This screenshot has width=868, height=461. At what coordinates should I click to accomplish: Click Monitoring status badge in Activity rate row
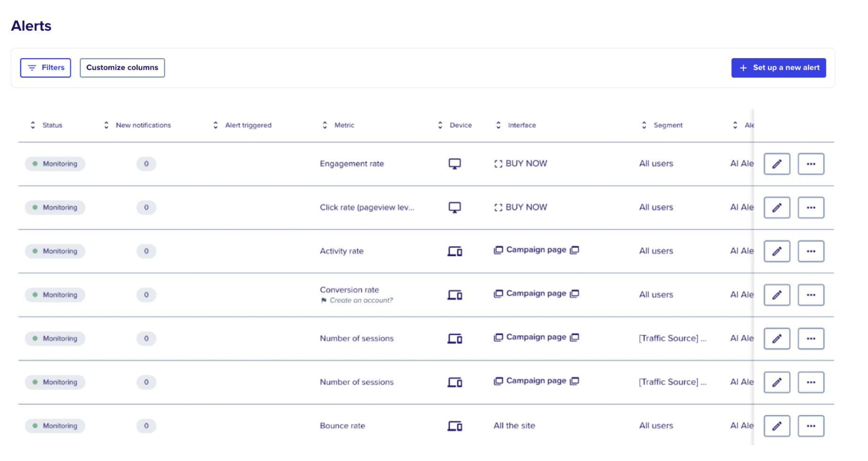tap(55, 251)
